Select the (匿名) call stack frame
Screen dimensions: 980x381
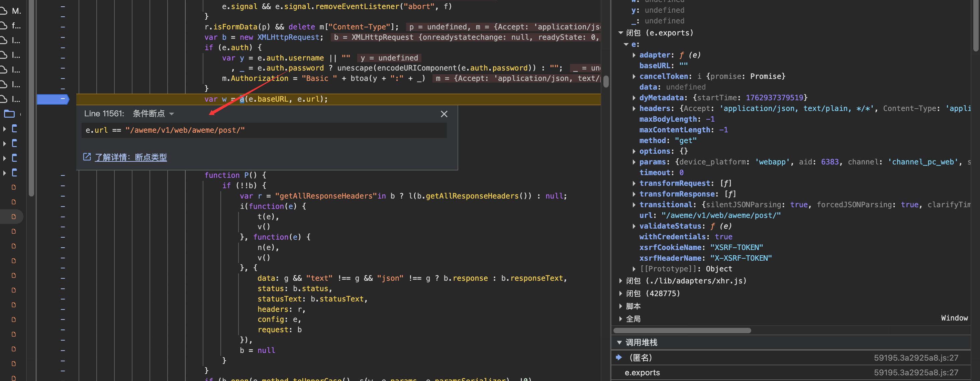pyautogui.click(x=641, y=358)
